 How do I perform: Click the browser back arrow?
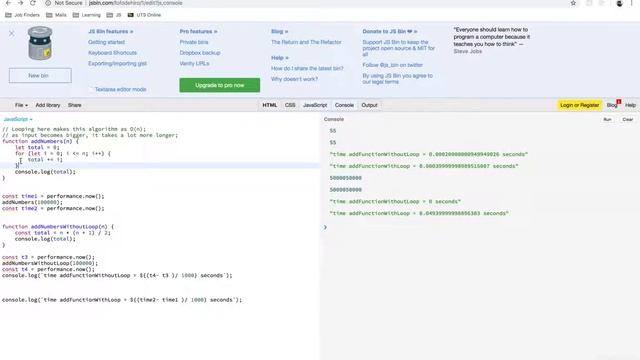point(8,3)
